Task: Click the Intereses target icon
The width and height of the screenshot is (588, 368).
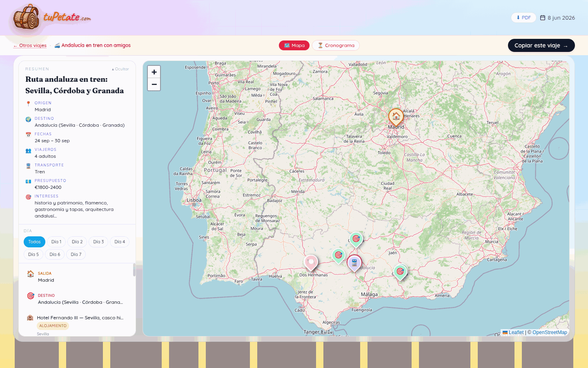Action: (x=28, y=197)
